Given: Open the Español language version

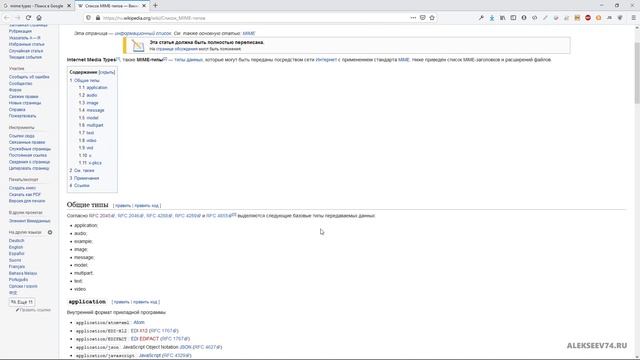Looking at the screenshot, I should 16,254.
